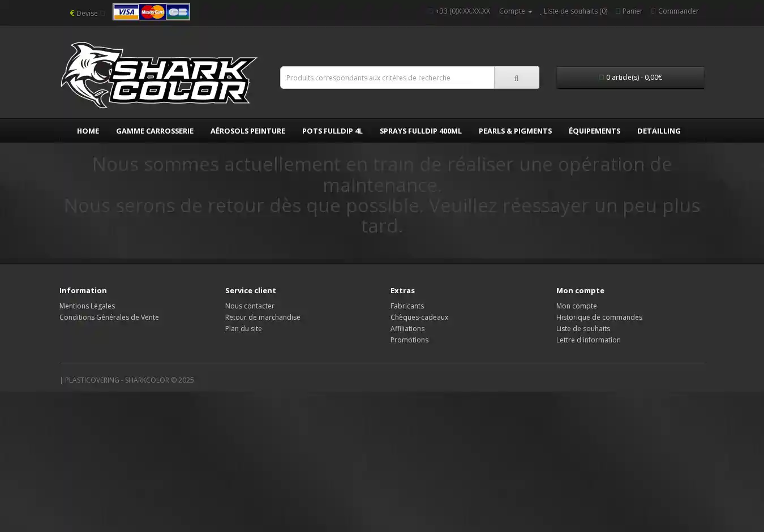Screen dimensions: 764x532
Task: Follow the Chèques-cadeaux footer link
Action: (x=419, y=318)
